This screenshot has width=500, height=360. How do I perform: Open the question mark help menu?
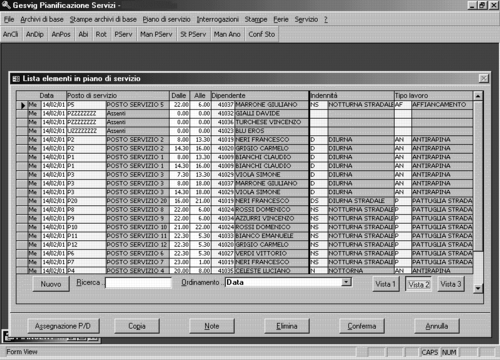[x=326, y=19]
